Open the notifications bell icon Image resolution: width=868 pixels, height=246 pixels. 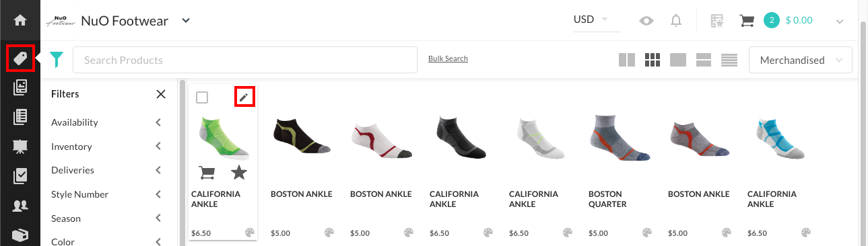coord(676,21)
